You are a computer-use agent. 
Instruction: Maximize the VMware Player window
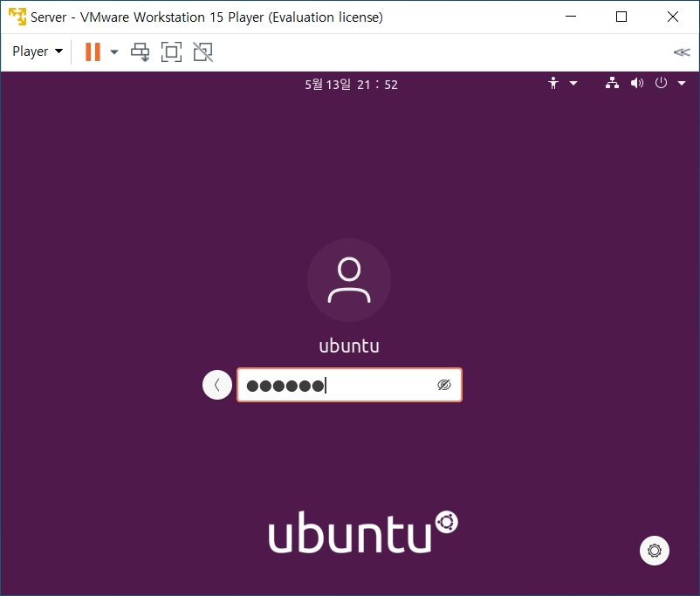pyautogui.click(x=621, y=17)
